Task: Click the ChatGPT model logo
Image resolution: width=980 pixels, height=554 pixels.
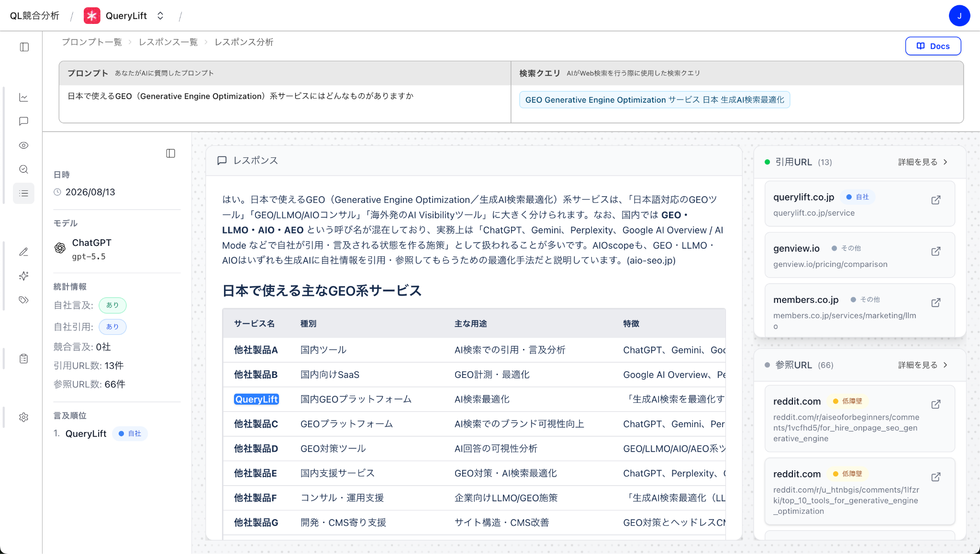Action: (x=60, y=248)
